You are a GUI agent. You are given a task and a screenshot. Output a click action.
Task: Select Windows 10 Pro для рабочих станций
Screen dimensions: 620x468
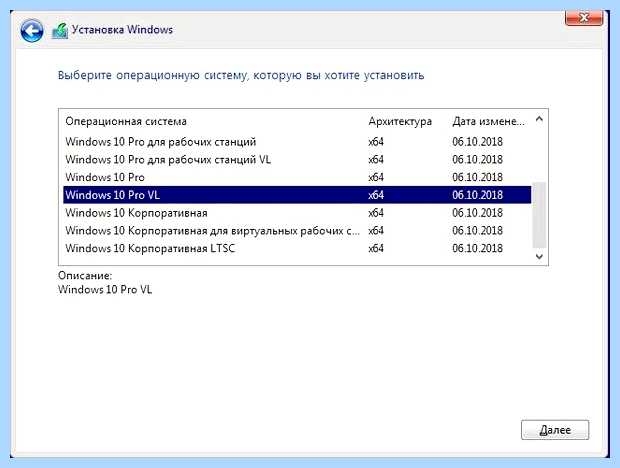pos(297,142)
